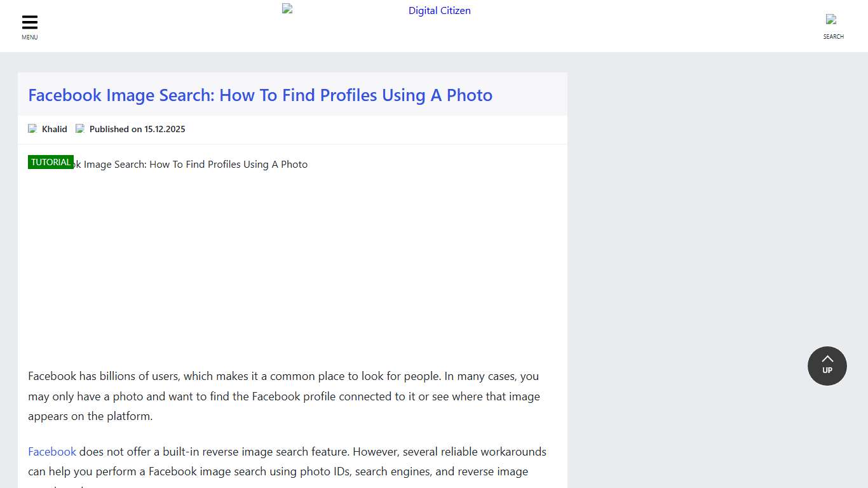
Task: Open the article title link
Action: (260, 95)
